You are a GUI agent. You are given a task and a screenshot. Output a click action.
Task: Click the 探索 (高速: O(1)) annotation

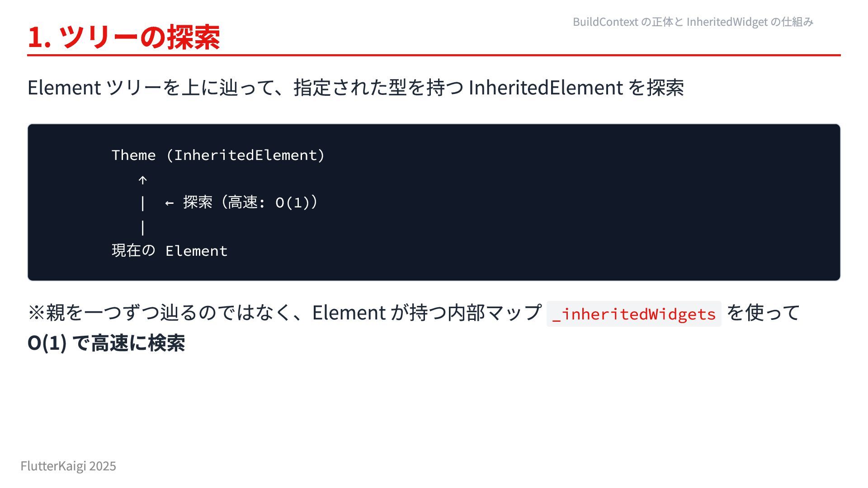[250, 202]
